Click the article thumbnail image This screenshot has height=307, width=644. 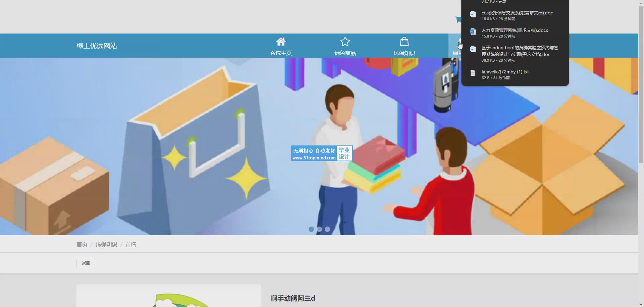click(x=168, y=296)
